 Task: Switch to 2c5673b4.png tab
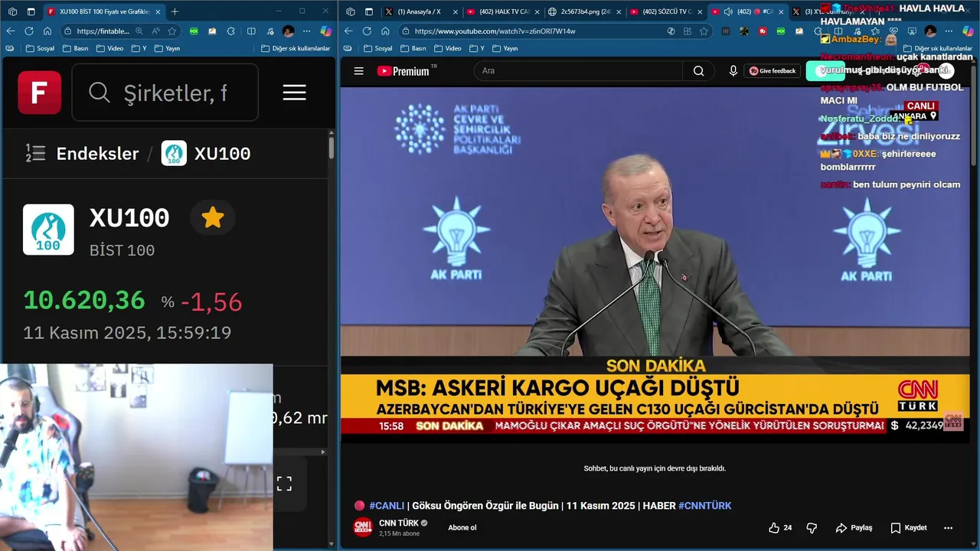pyautogui.click(x=584, y=11)
